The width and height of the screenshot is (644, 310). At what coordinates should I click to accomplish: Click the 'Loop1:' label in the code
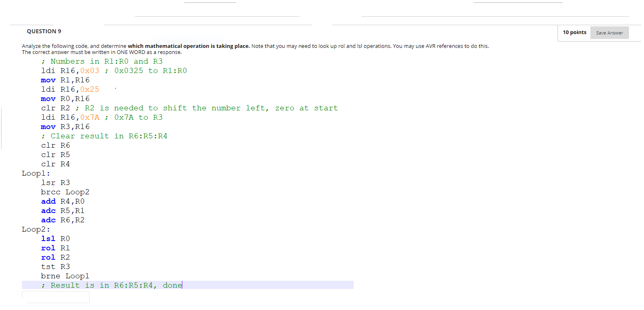click(x=36, y=173)
